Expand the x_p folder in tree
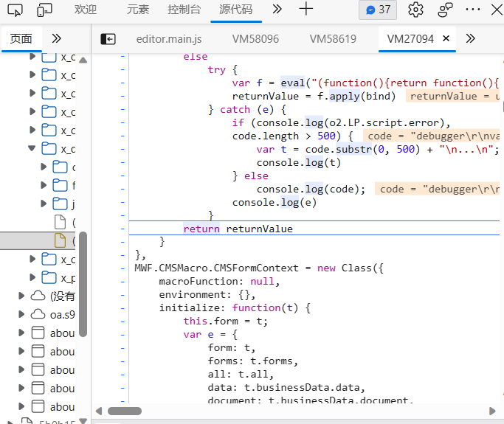 pyautogui.click(x=32, y=277)
